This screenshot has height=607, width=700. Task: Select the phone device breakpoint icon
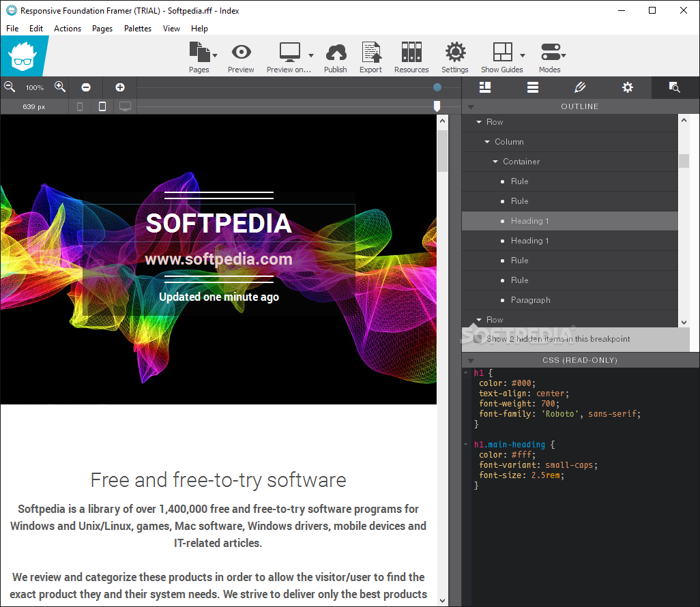(x=80, y=106)
